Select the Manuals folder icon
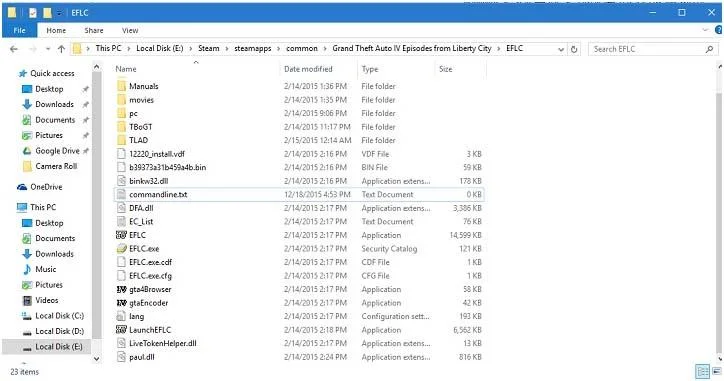 click(x=121, y=86)
